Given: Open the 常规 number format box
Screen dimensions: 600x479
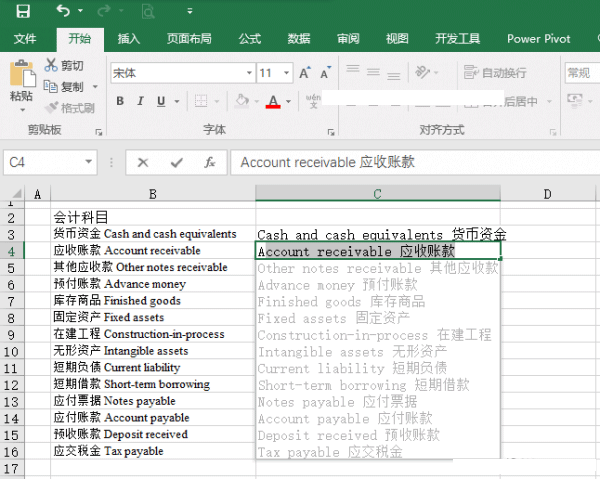Looking at the screenshot, I should 582,73.
